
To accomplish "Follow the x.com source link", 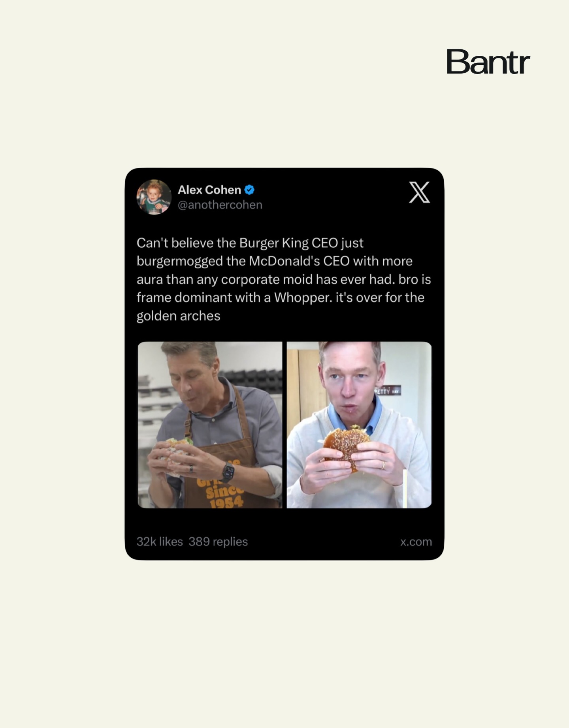I will coord(416,542).
